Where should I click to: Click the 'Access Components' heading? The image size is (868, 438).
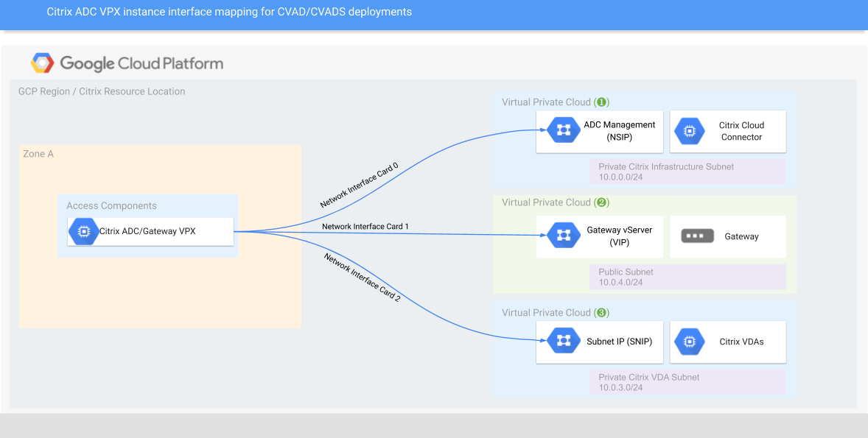pyautogui.click(x=111, y=205)
